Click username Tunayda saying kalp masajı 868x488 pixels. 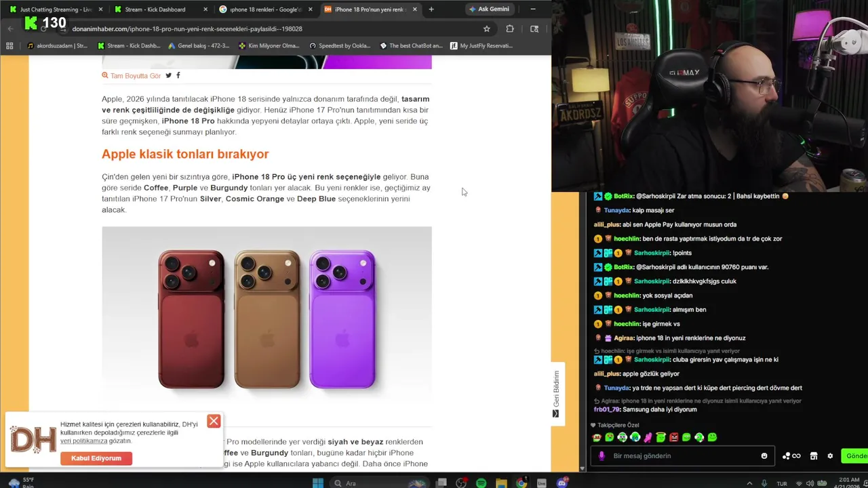tap(616, 210)
